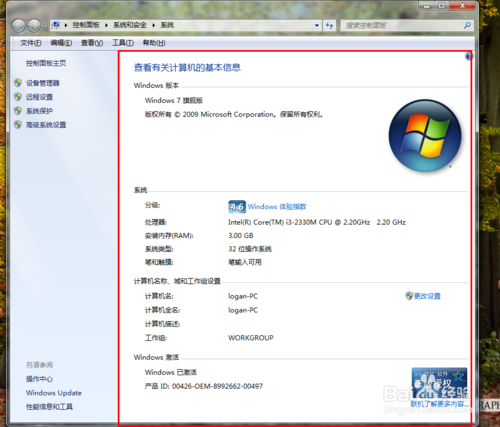Expand the 控制面板 breadcrumb arrow
Viewport: 500px width, 427px height.
(x=106, y=25)
